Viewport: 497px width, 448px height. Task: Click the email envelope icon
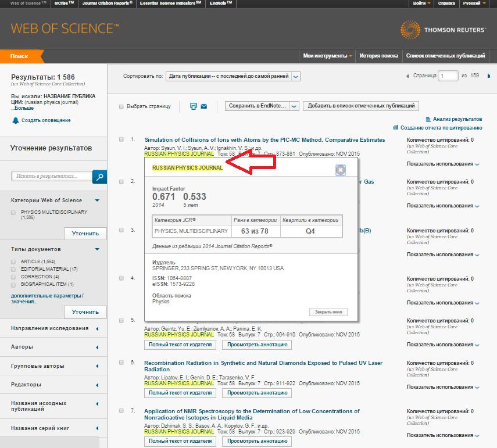204,106
